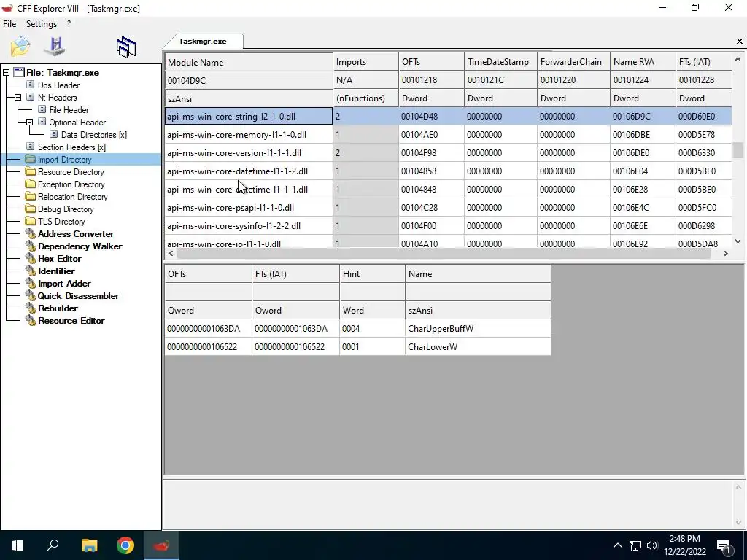
Task: Open Optional Header tree item
Action: point(77,122)
